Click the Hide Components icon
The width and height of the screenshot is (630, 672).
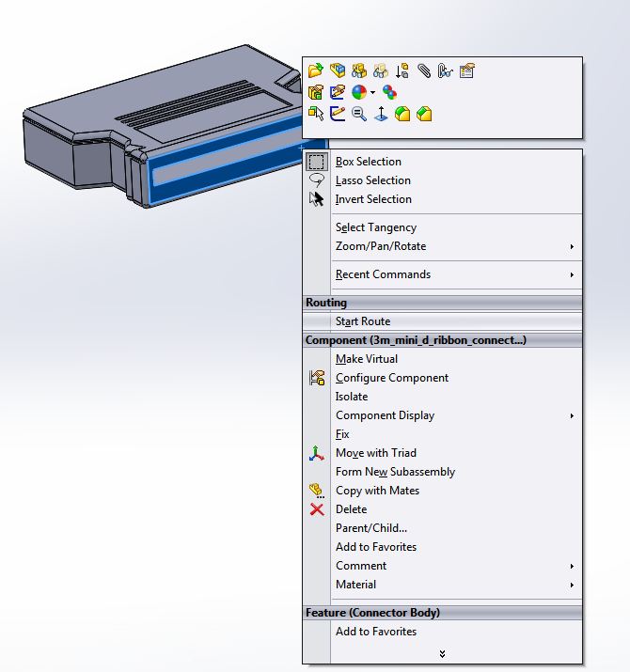359,70
